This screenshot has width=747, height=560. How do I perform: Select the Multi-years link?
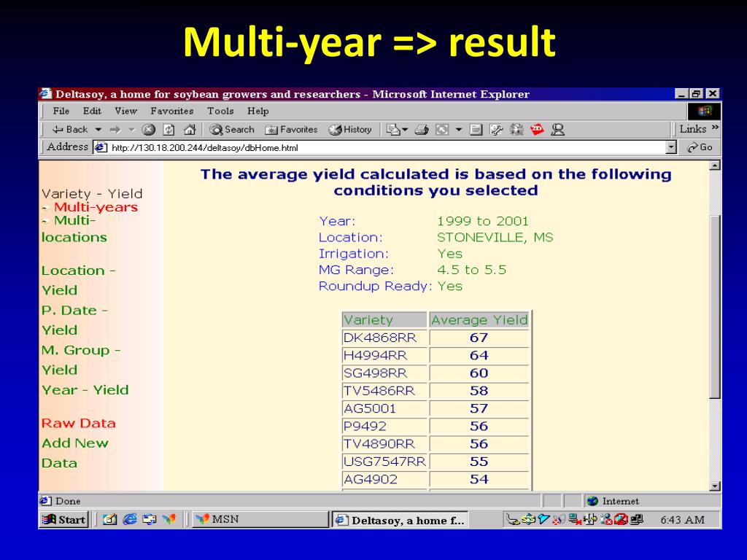(x=96, y=207)
